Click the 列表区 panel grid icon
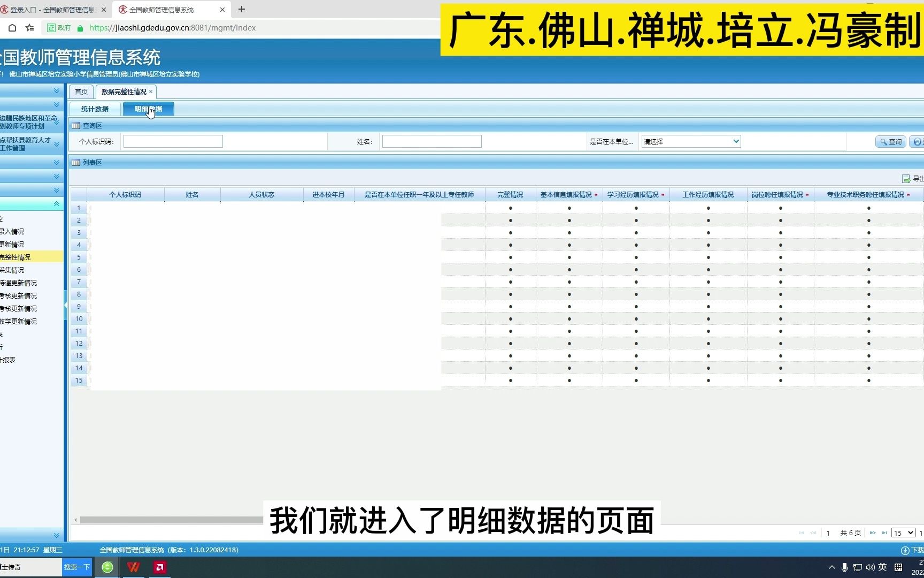Image resolution: width=924 pixels, height=578 pixels. (x=76, y=163)
